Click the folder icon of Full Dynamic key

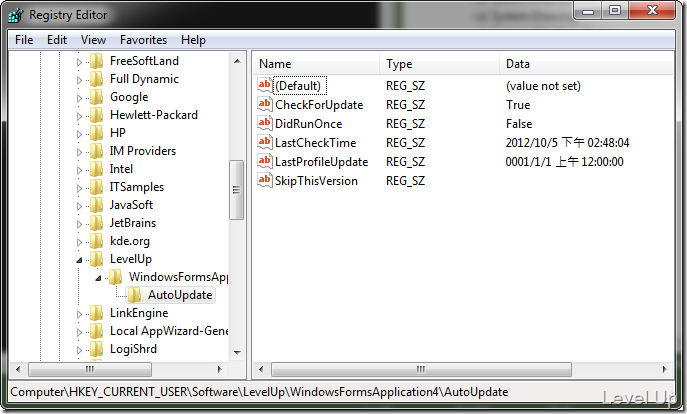96,79
